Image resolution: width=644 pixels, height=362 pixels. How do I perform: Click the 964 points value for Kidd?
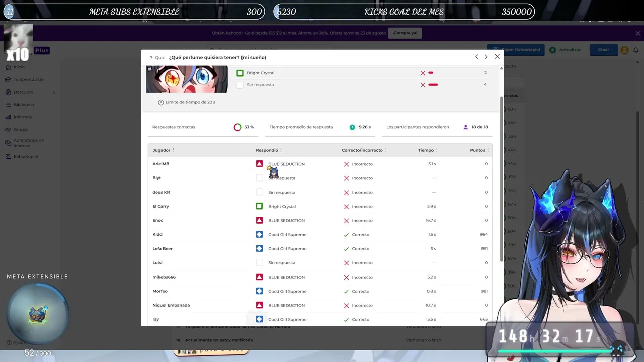(484, 234)
